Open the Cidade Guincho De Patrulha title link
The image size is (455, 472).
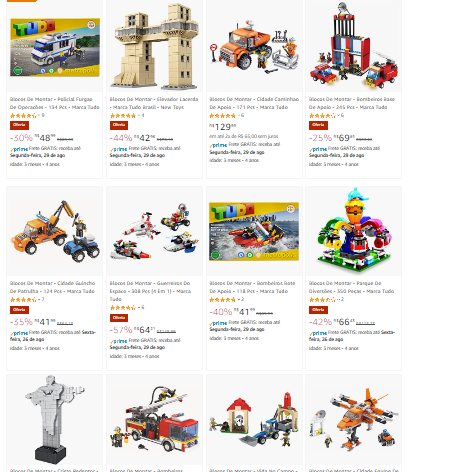[x=53, y=287]
